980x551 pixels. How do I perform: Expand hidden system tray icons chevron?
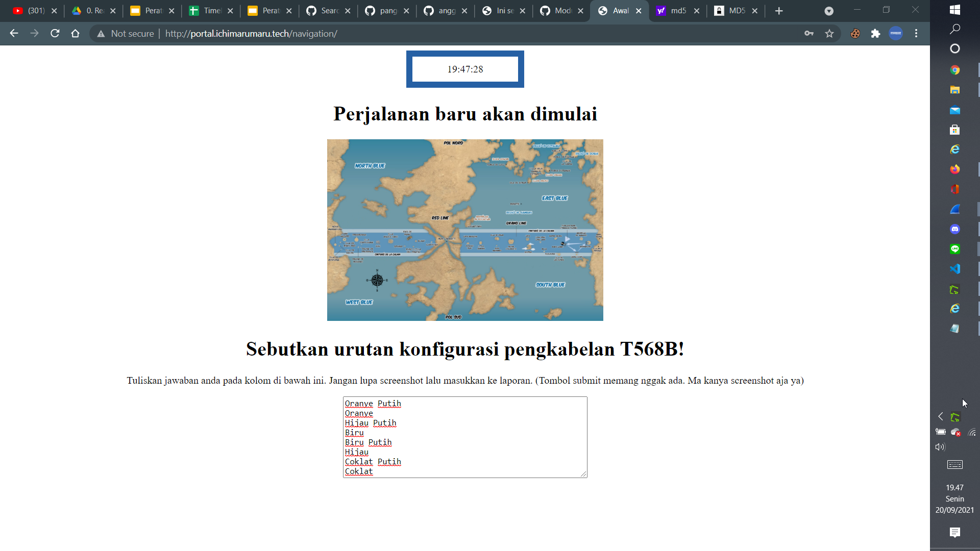(941, 417)
